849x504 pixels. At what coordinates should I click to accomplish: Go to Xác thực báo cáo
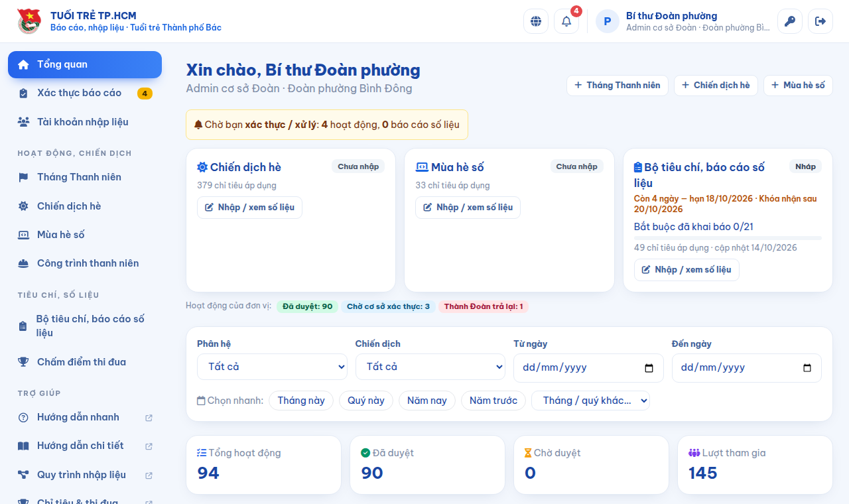pos(85,93)
